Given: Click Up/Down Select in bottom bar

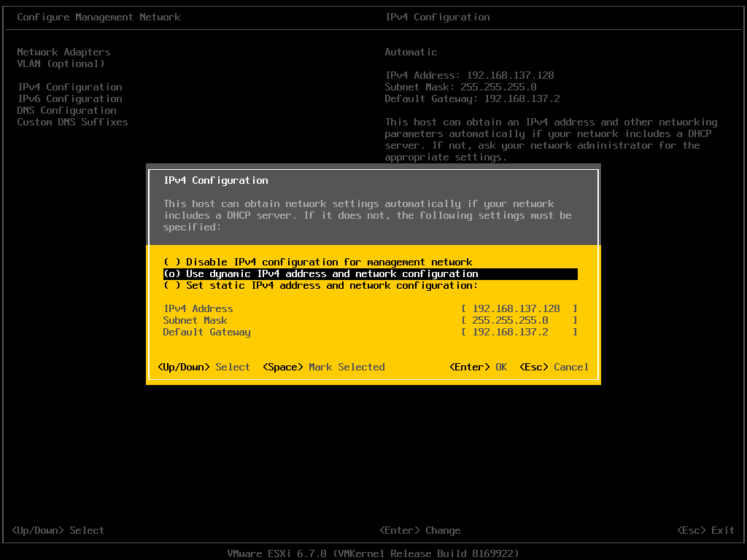Looking at the screenshot, I should (58, 531).
